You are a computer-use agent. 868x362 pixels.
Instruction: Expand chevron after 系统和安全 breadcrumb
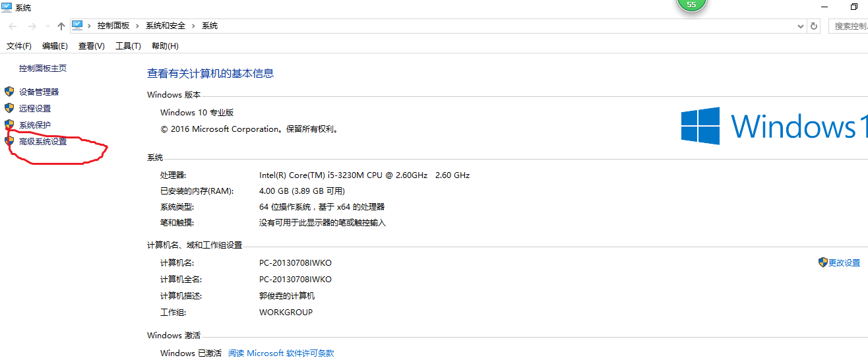point(193,26)
